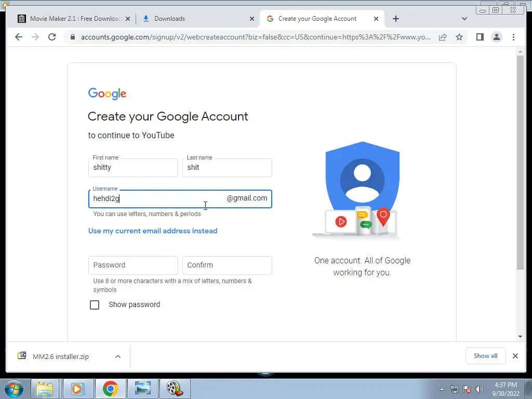
Task: Click the volume speaker tray icon
Action: 479,390
